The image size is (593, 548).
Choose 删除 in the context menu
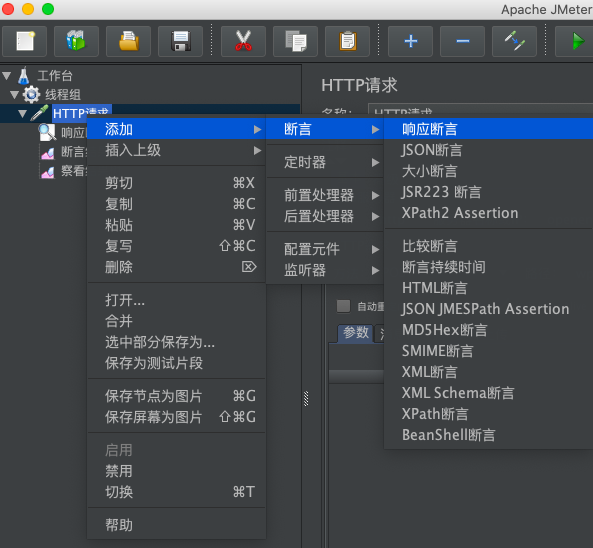(177, 267)
